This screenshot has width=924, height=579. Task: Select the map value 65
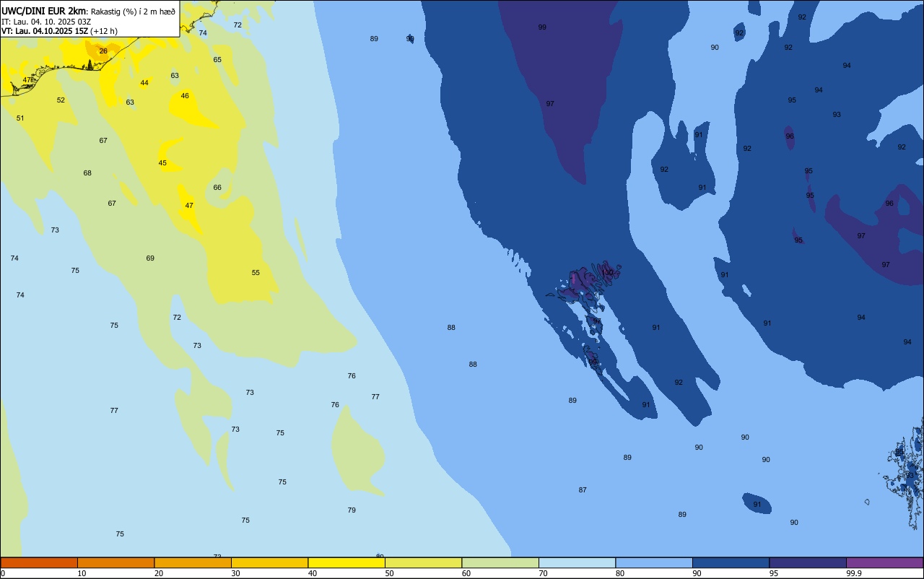217,60
